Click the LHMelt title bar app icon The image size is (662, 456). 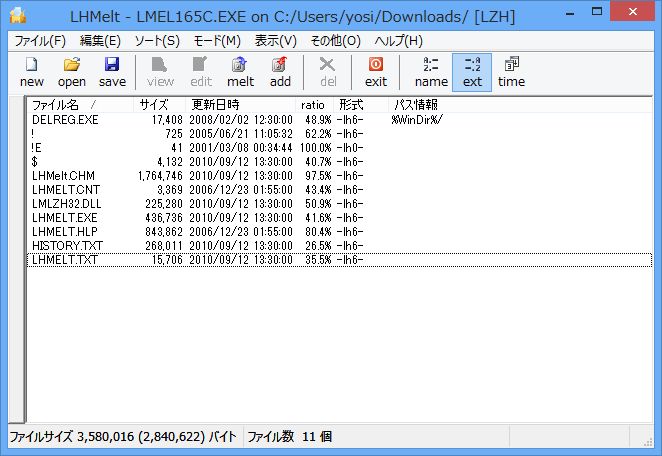coord(18,16)
